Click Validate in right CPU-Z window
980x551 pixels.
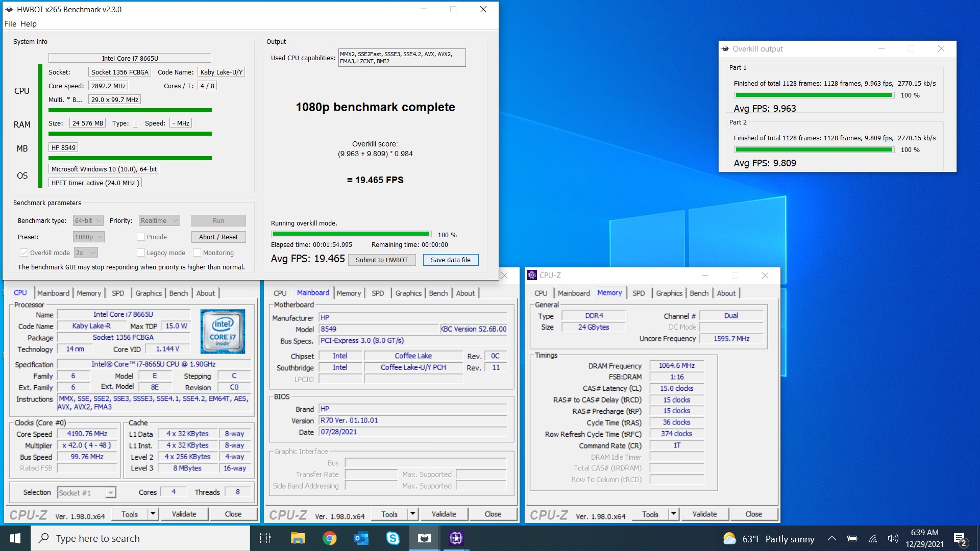704,514
